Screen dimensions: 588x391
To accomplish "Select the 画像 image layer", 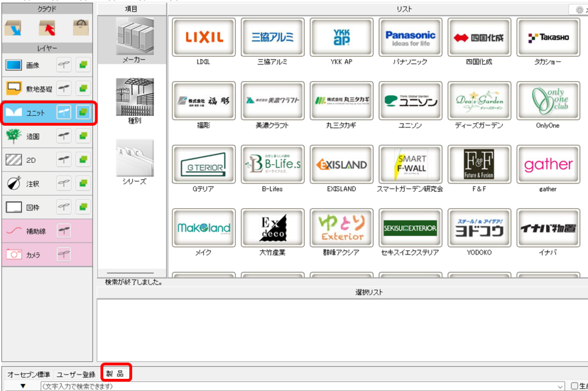I will pos(29,65).
